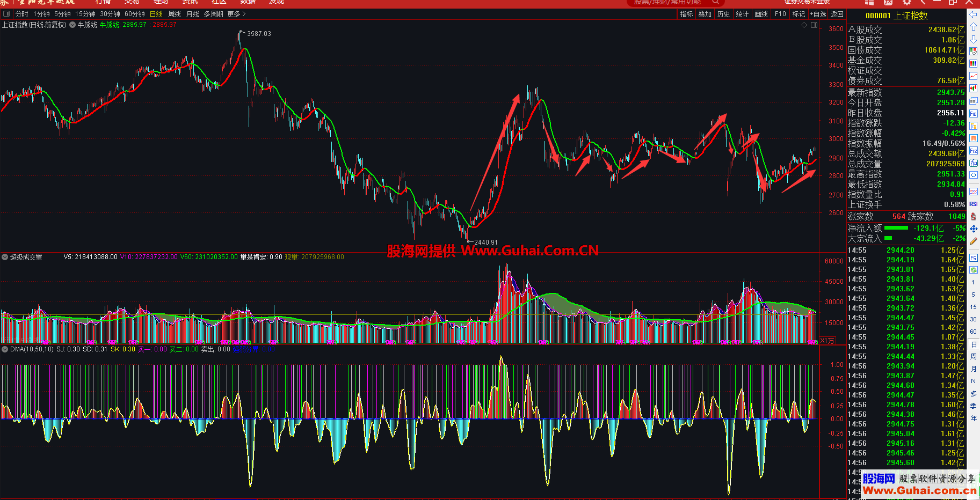Screen dimensions: 980x500
Task: Click the X1万 volume unit label
Action: coord(827,341)
